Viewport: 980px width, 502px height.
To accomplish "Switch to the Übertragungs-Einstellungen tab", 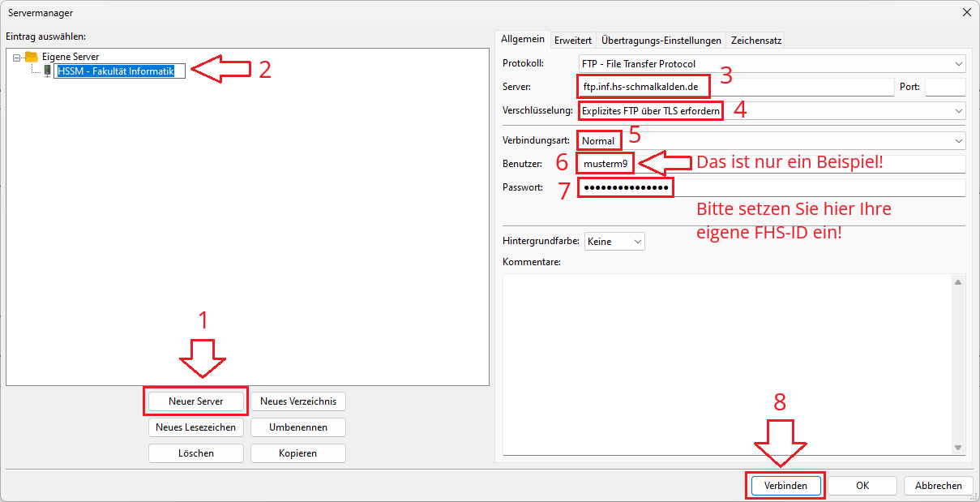I will click(x=661, y=40).
